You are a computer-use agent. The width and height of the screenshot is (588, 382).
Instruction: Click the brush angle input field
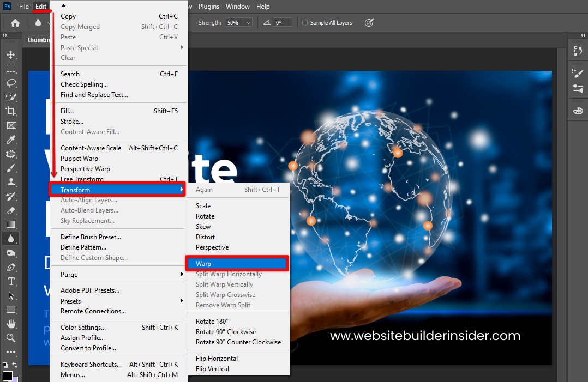[283, 23]
